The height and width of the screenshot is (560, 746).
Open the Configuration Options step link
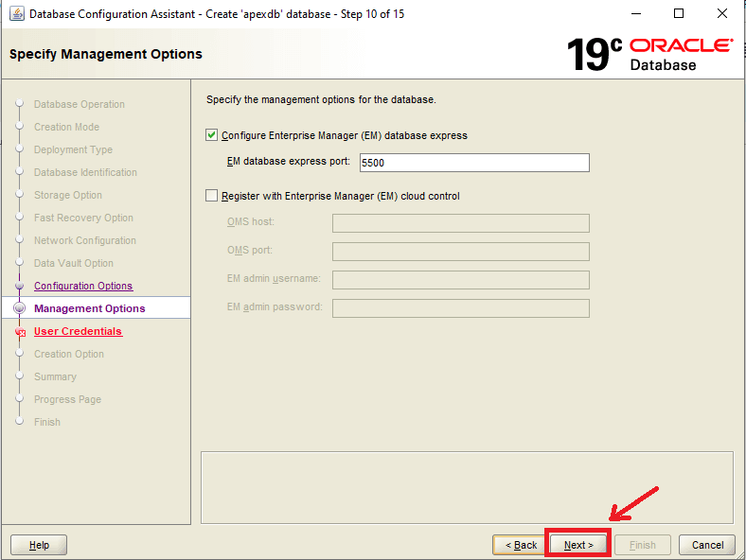coord(83,286)
